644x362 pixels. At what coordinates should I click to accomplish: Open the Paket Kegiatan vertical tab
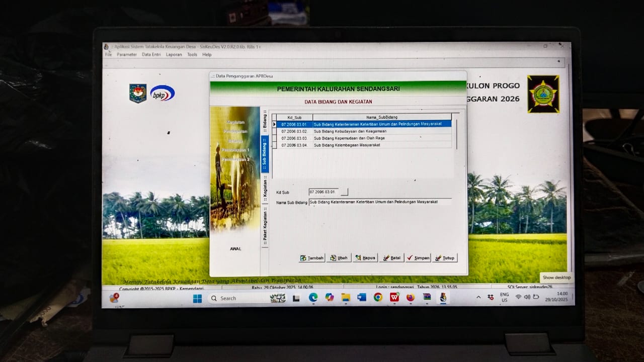pyautogui.click(x=265, y=226)
